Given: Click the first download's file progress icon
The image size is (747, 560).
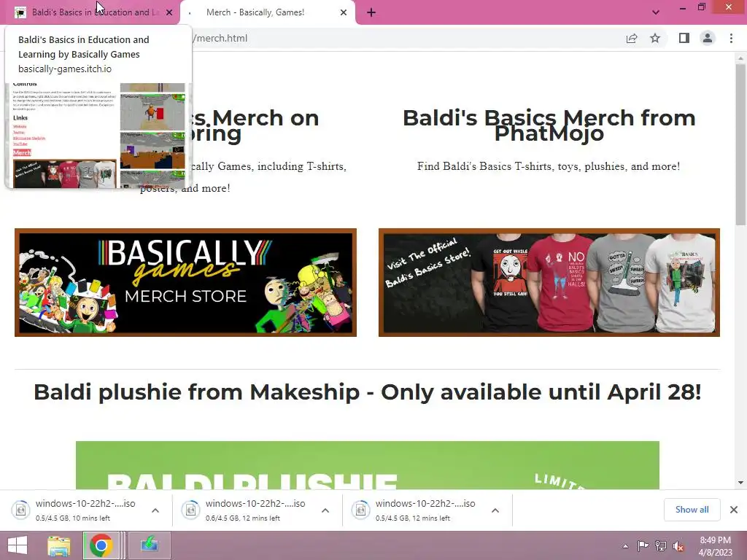Looking at the screenshot, I should (21, 510).
